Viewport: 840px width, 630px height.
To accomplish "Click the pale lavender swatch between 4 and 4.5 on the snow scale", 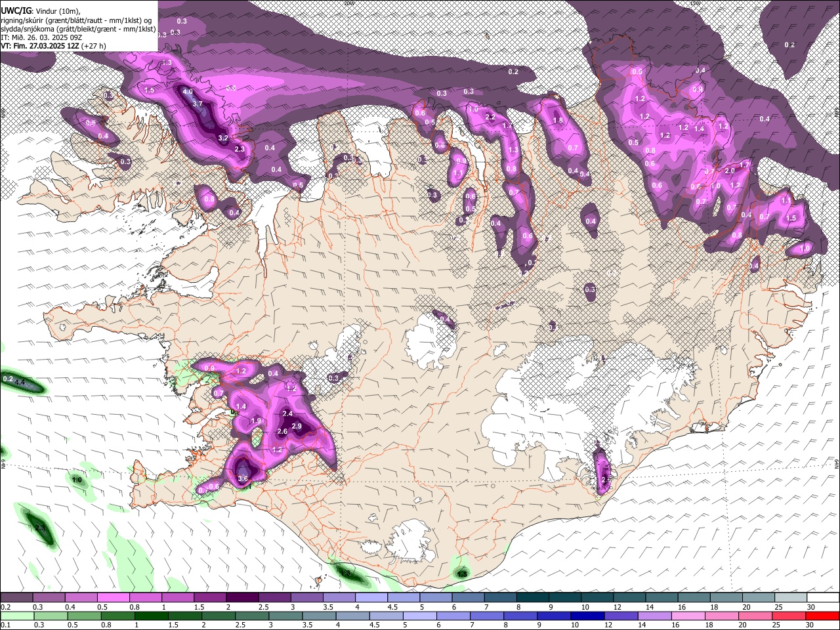I will pyautogui.click(x=371, y=598).
